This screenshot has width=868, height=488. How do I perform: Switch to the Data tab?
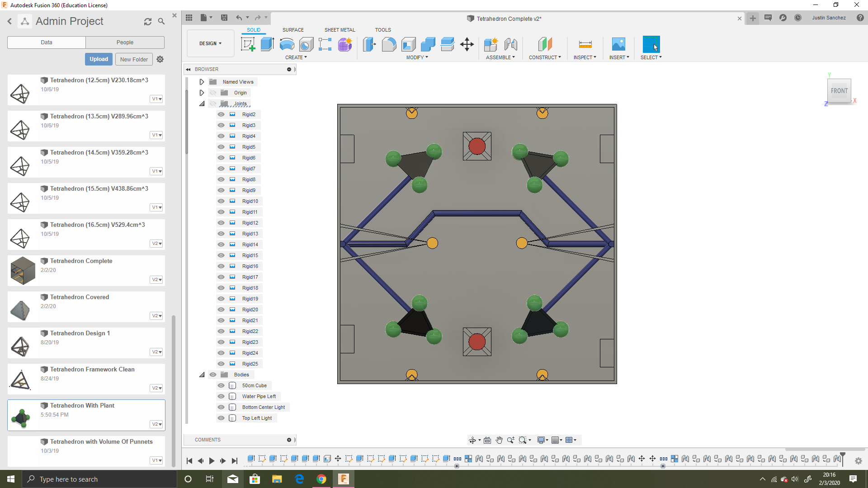point(47,42)
